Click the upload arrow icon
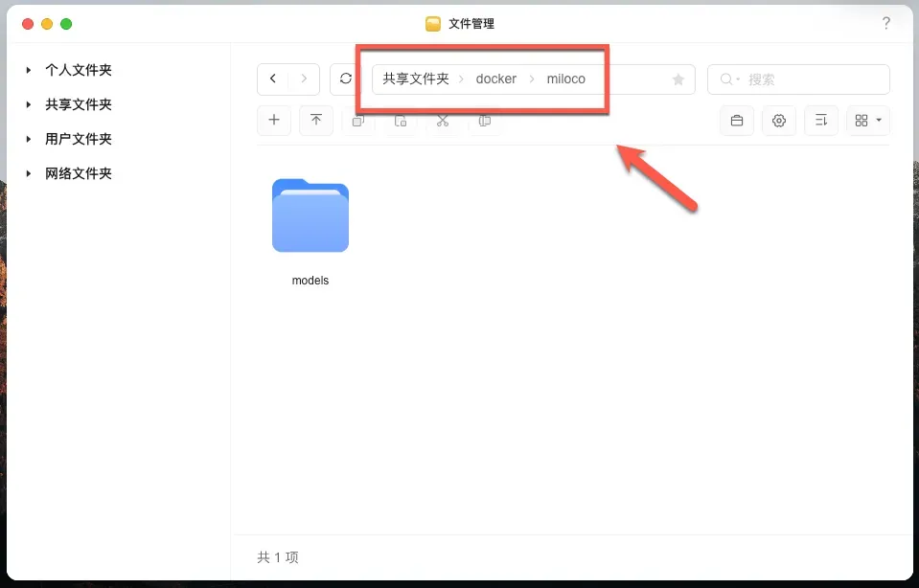 (316, 121)
